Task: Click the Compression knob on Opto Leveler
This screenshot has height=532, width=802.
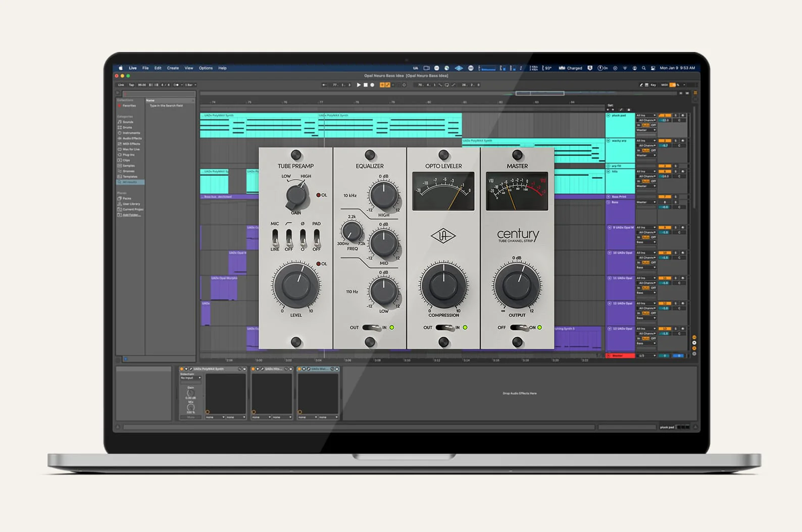Action: [443, 286]
